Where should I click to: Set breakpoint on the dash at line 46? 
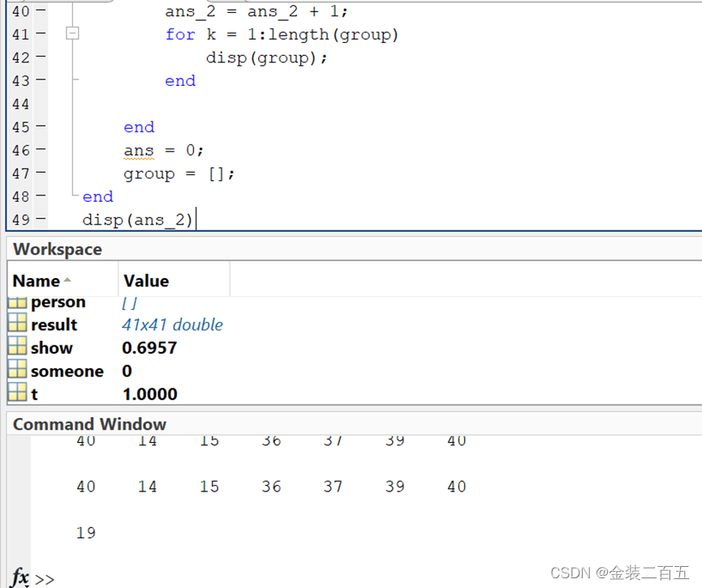[x=41, y=149]
